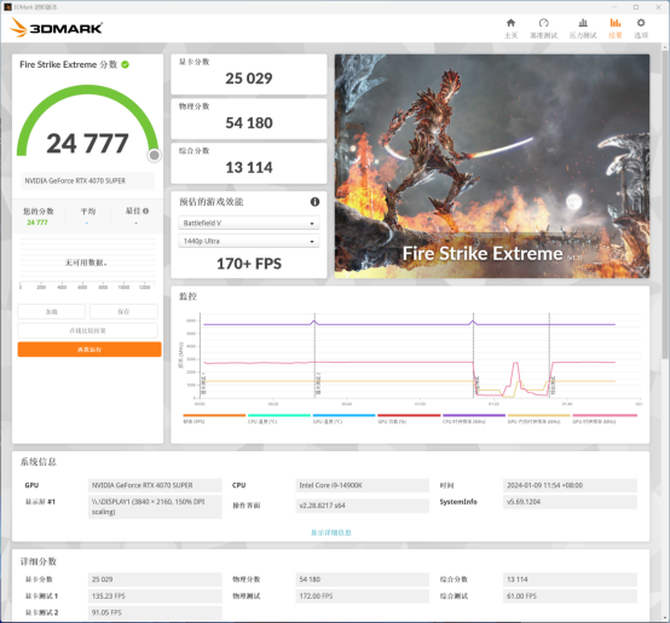The height and width of the screenshot is (623, 670).
Task: Click the 172.00 FPS physics test value
Action: coord(362,596)
